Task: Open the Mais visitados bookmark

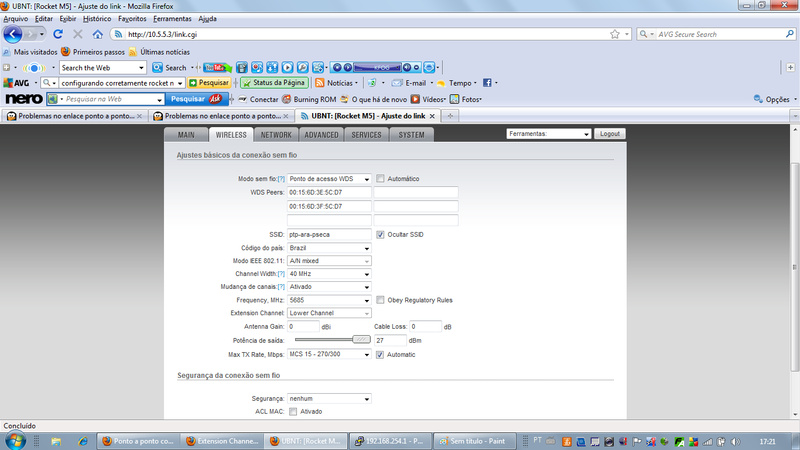Action: tap(31, 52)
